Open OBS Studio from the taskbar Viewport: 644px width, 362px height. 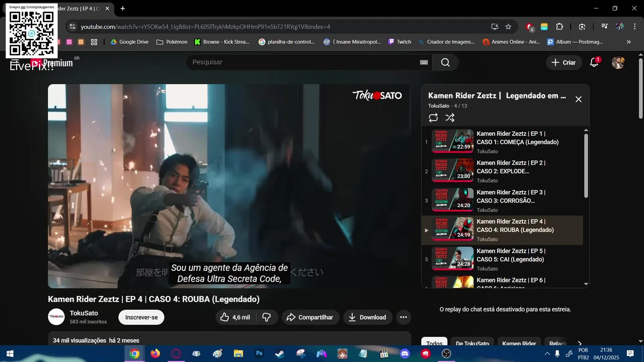coord(446,353)
